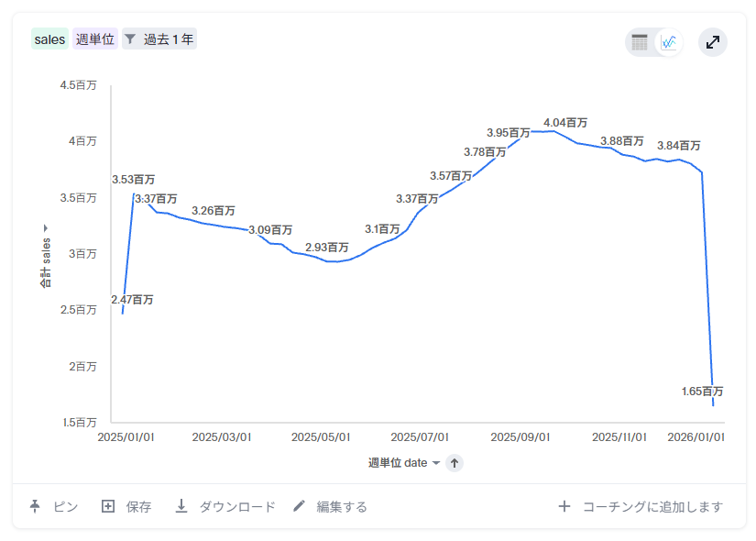The width and height of the screenshot is (756, 541).
Task: Click plus icon to add coaching
Action: pos(564,506)
